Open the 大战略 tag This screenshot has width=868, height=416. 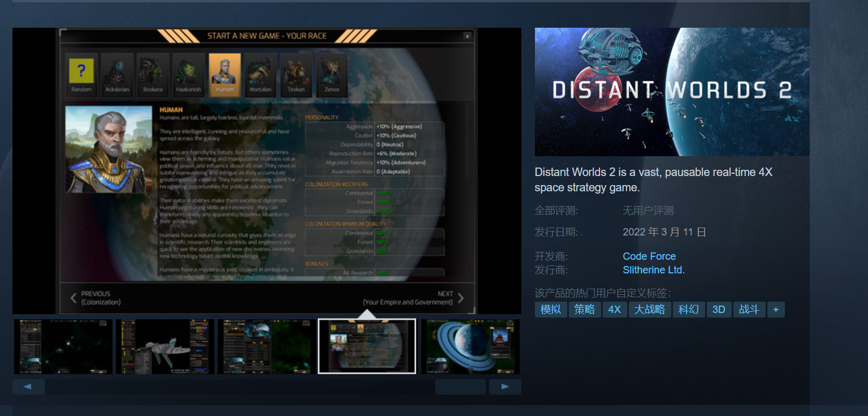pos(649,310)
